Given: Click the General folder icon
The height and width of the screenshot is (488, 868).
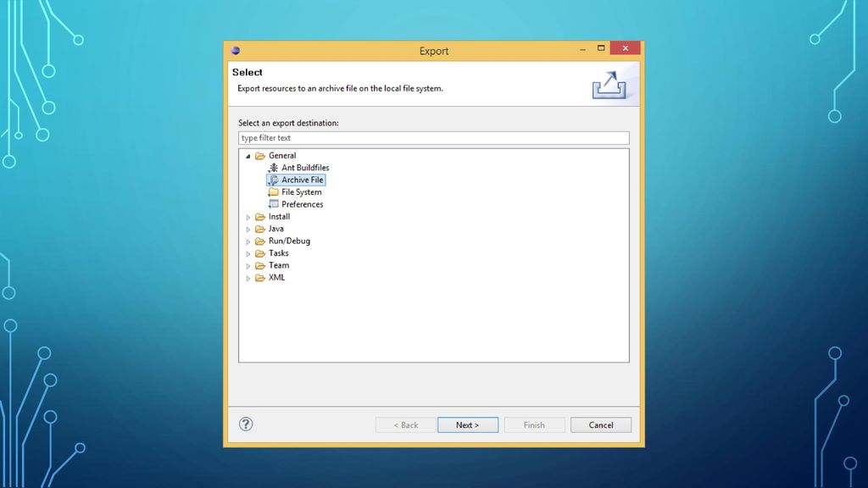Looking at the screenshot, I should pos(260,156).
